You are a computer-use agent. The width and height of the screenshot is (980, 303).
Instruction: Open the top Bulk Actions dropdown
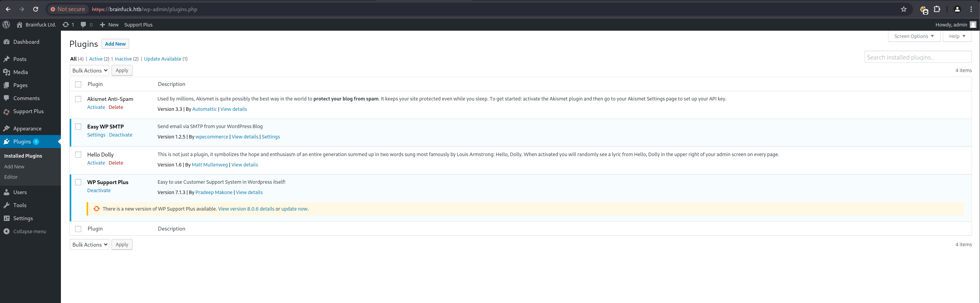click(90, 71)
